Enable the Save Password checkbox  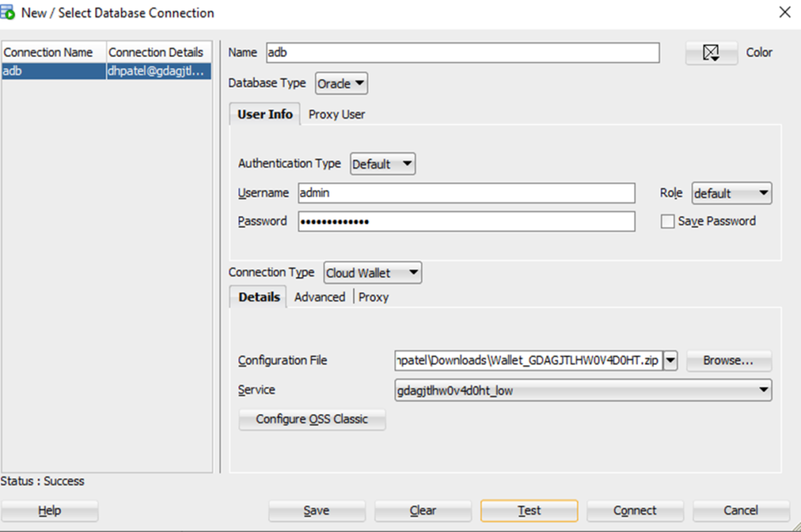668,221
